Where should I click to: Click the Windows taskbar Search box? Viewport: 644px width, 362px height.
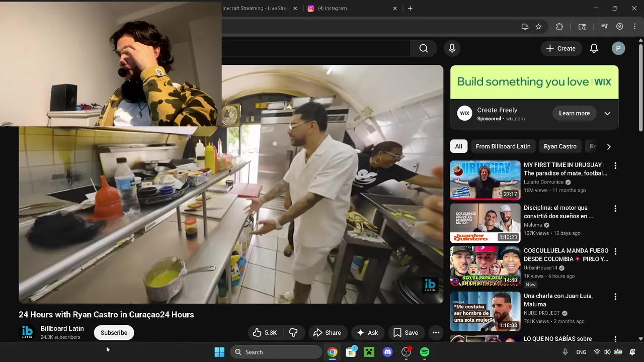coord(276,352)
